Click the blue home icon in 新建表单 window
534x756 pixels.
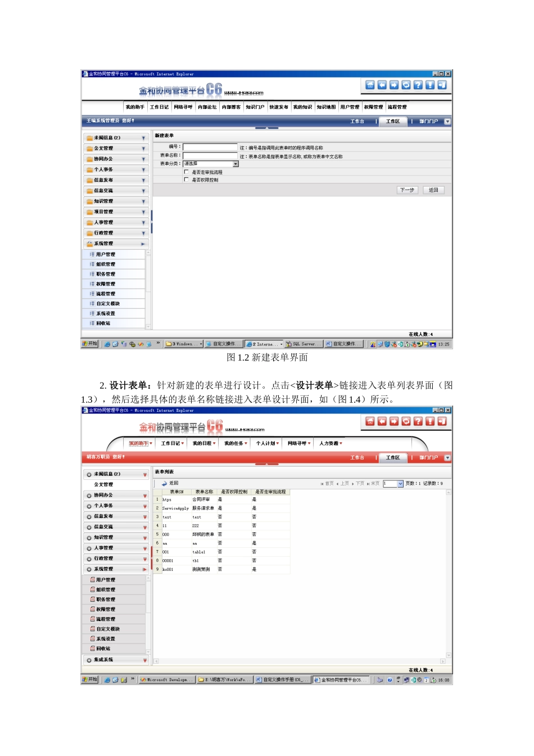[x=370, y=85]
